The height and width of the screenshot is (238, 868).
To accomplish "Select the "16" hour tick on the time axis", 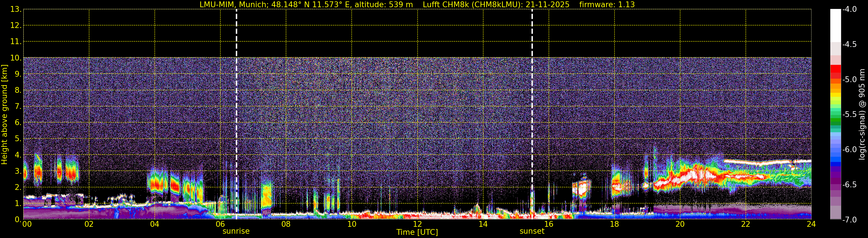I will 548,224.
